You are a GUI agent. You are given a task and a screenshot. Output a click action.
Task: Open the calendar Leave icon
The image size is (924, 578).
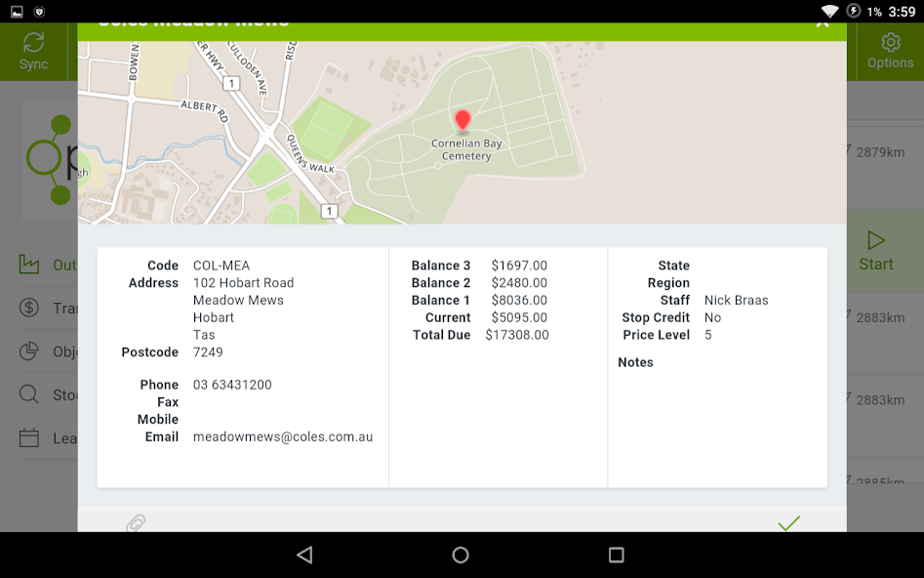pos(29,437)
